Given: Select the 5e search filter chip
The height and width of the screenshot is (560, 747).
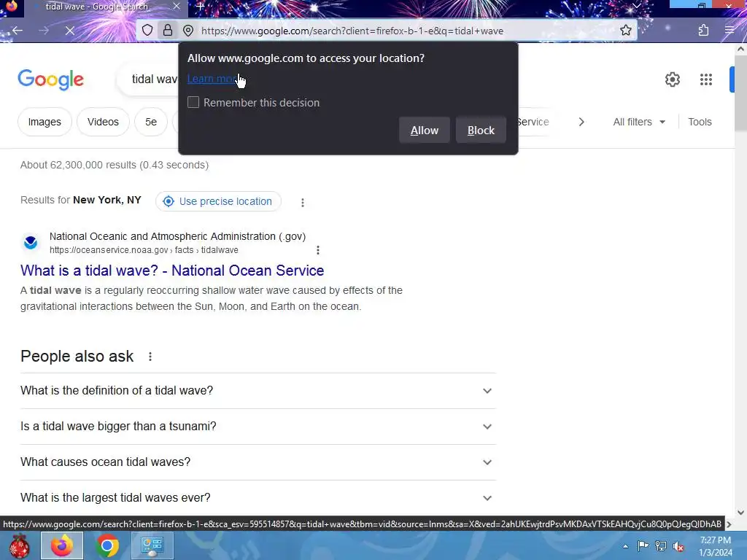Looking at the screenshot, I should (151, 122).
